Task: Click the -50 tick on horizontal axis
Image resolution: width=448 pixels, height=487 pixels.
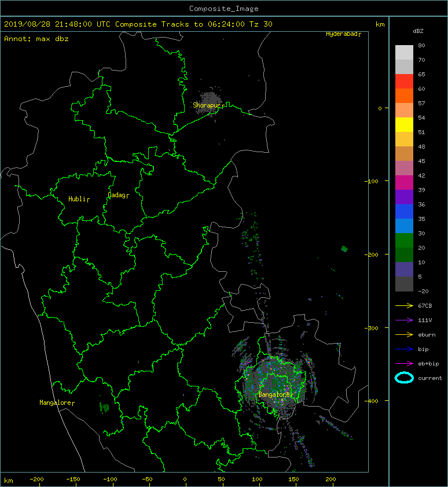Action: (x=147, y=479)
